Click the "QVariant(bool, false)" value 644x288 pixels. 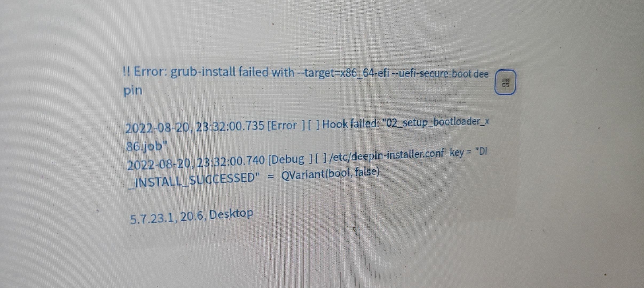click(x=330, y=174)
